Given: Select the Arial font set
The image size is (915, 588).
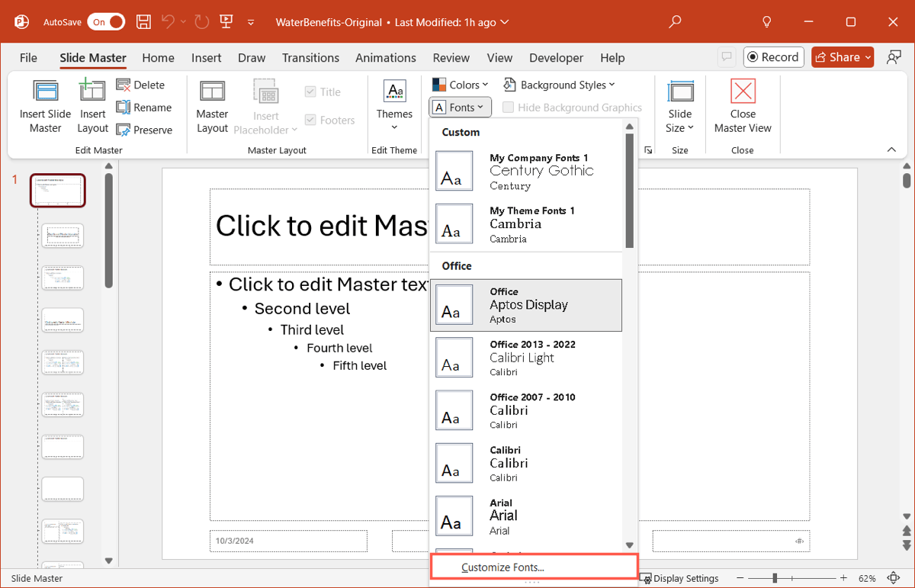Looking at the screenshot, I should 526,516.
